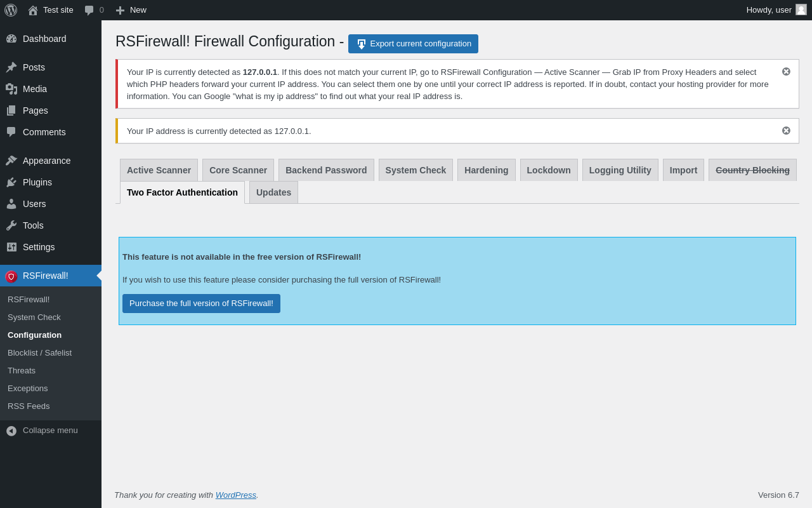The image size is (812, 508).
Task: Open the WordPress footer link
Action: pyautogui.click(x=236, y=495)
